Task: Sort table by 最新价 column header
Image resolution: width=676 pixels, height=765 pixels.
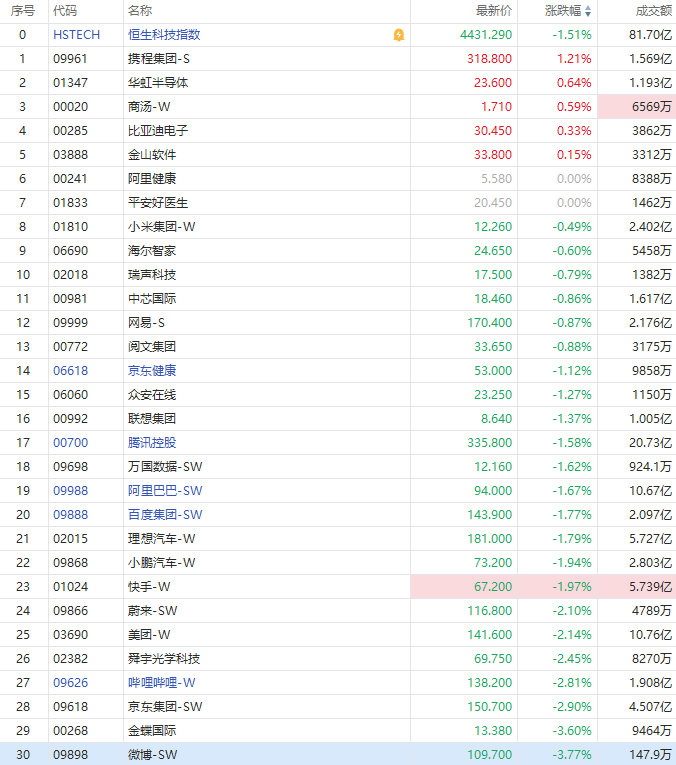Action: pos(494,11)
